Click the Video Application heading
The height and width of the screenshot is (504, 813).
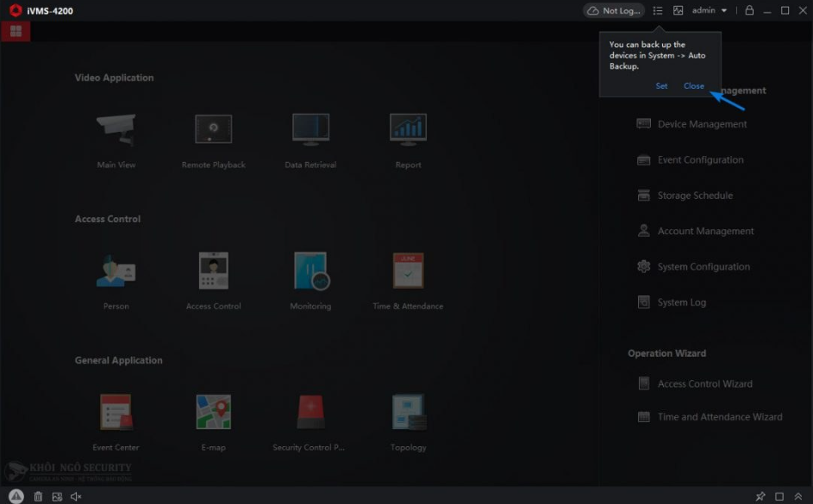coord(114,78)
